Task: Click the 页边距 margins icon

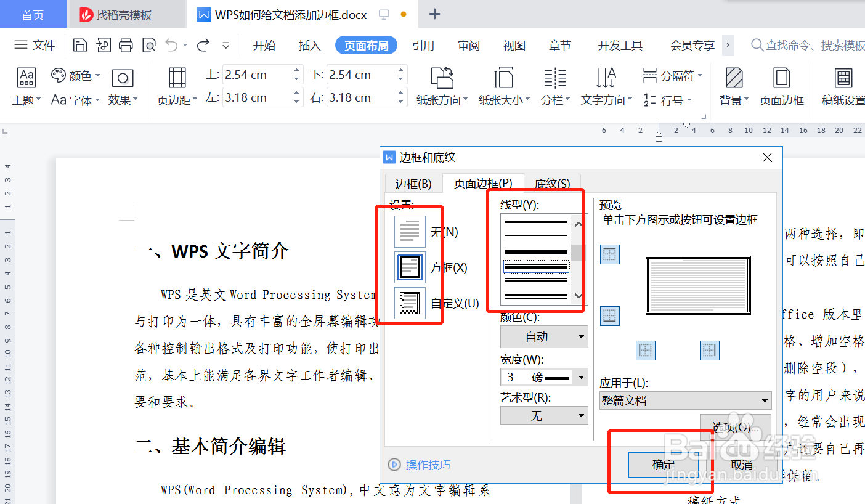Action: (x=177, y=78)
